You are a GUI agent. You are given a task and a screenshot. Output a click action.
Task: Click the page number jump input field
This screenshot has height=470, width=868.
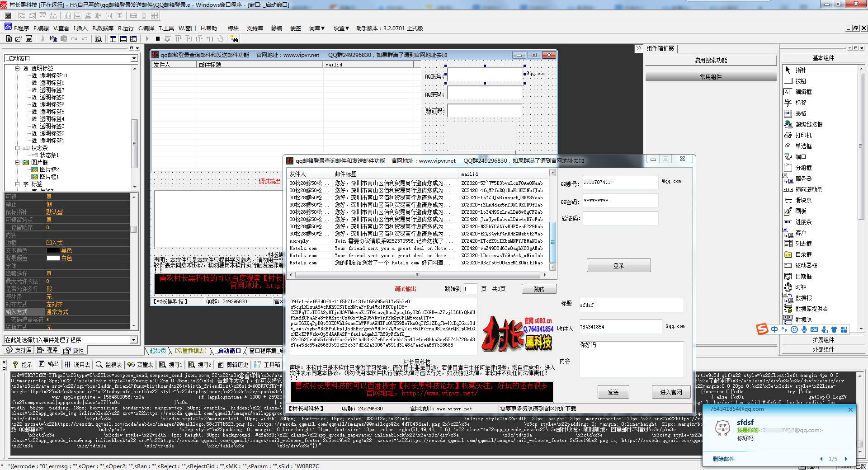click(471, 289)
